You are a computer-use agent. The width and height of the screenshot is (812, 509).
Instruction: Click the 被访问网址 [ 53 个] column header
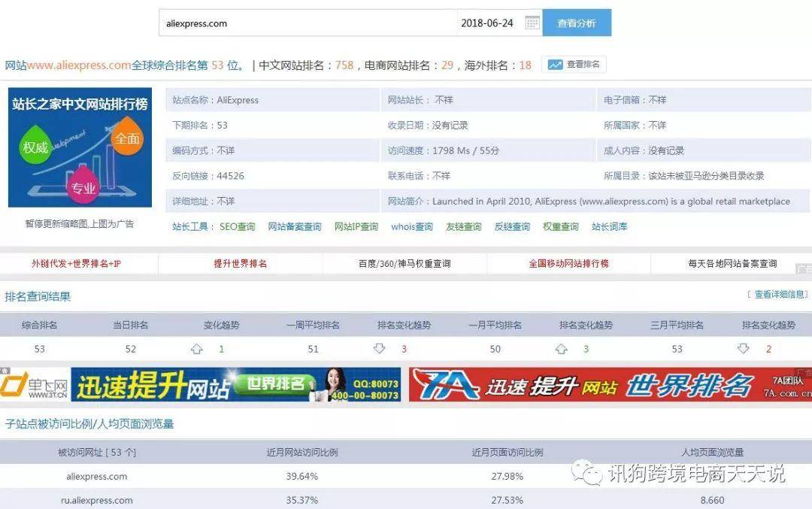[x=97, y=453]
